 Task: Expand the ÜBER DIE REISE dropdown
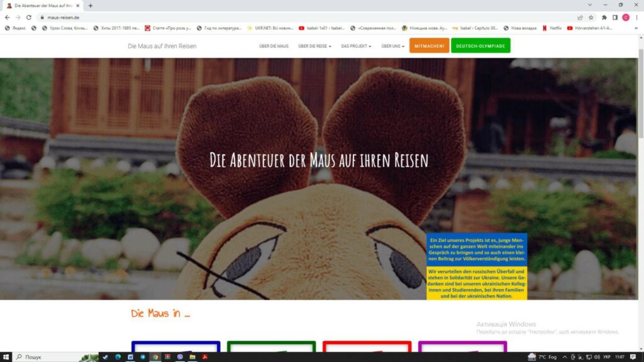(x=314, y=47)
